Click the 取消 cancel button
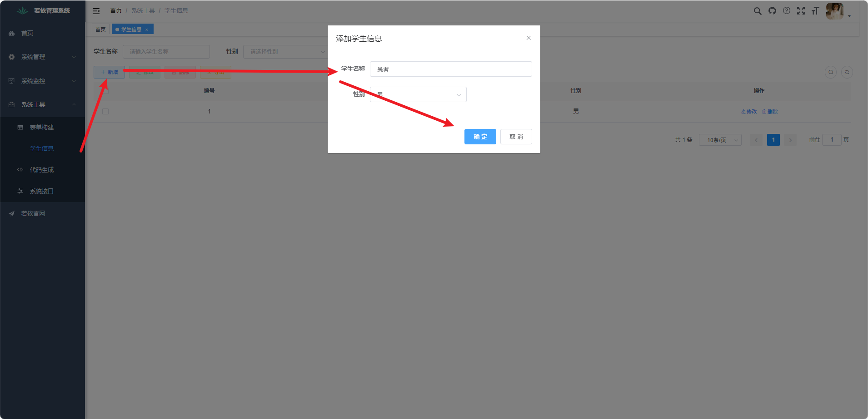The image size is (868, 419). coord(516,137)
